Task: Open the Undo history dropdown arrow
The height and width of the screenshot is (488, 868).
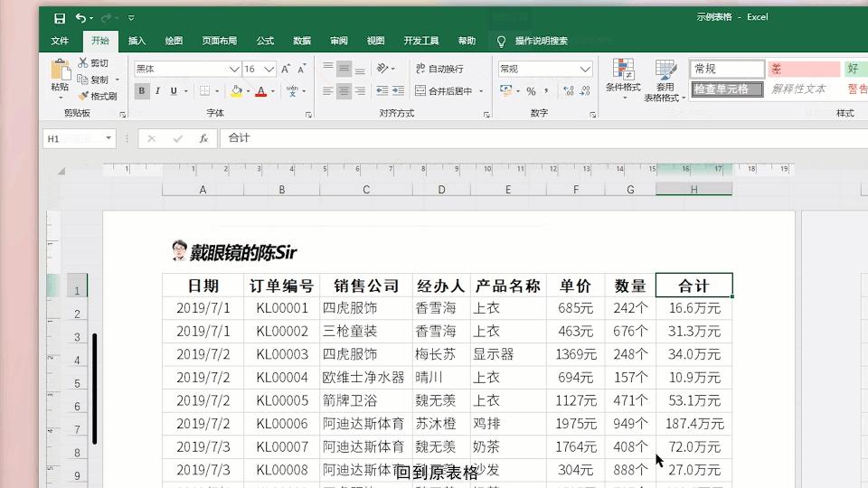Action: [x=91, y=18]
